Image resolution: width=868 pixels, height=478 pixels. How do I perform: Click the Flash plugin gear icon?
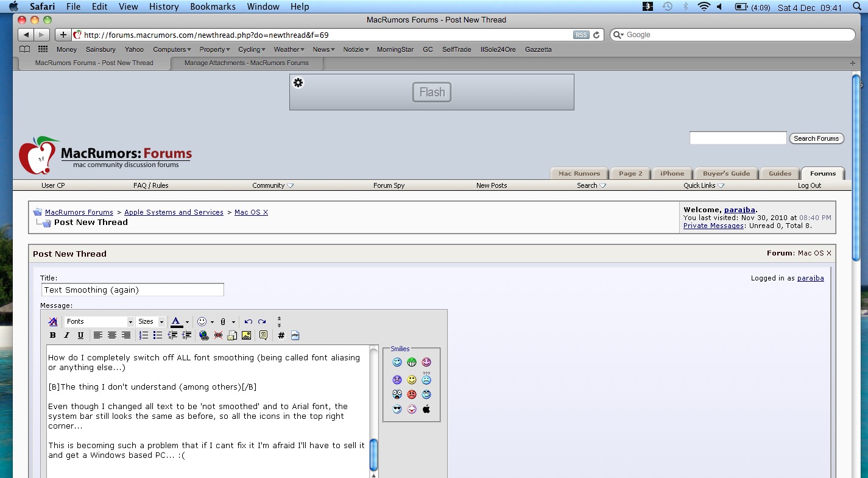tap(298, 82)
